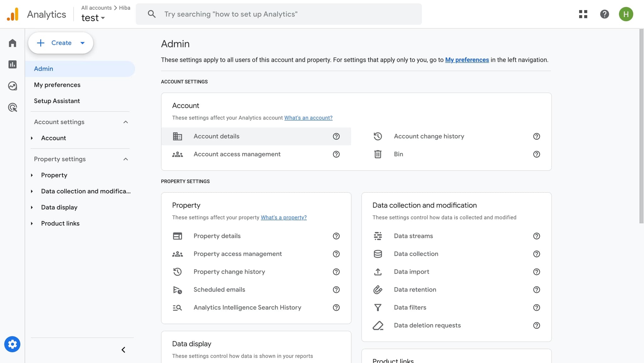
Task: Open the Explore icon in sidebar
Action: 12,86
